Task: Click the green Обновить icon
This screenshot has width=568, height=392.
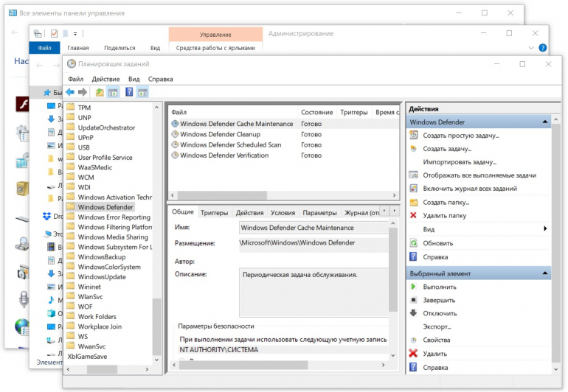Action: pos(413,243)
